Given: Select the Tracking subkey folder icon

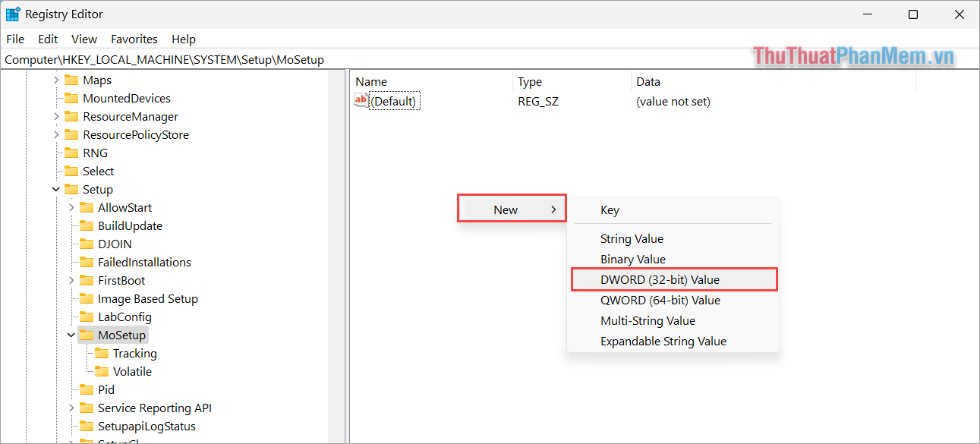Looking at the screenshot, I should (x=104, y=353).
